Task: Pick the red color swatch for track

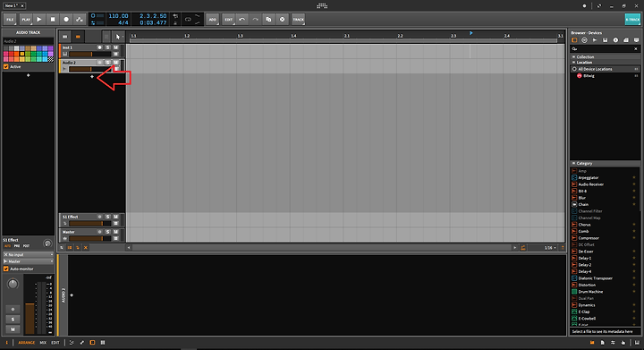Action: (11, 54)
